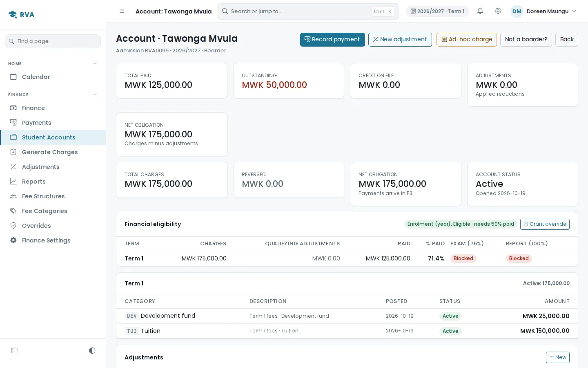Click the New adjustment button
The width and height of the screenshot is (588, 368).
pos(400,40)
